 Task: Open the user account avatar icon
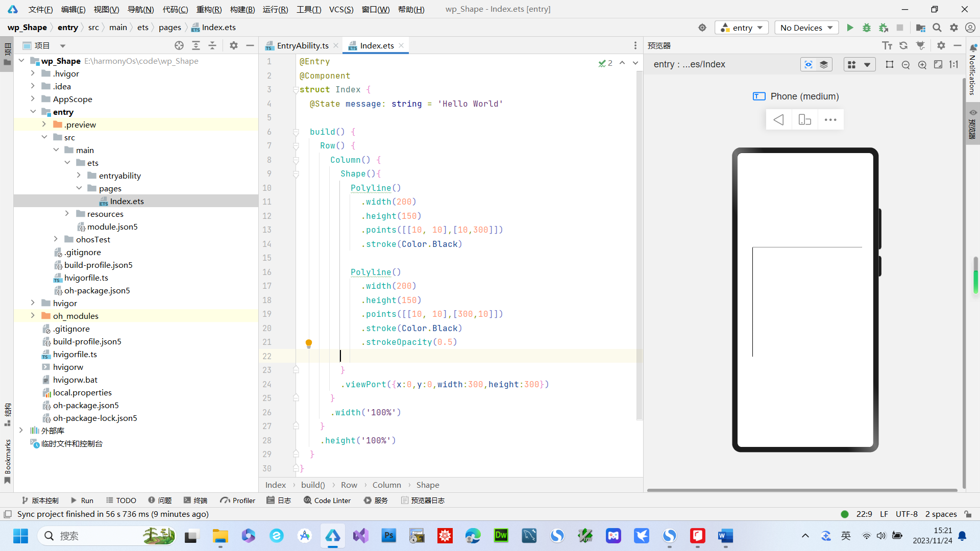(x=970, y=28)
